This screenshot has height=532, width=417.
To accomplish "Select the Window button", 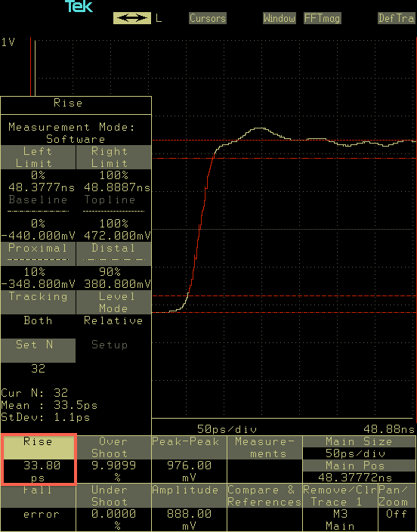I will pyautogui.click(x=280, y=18).
